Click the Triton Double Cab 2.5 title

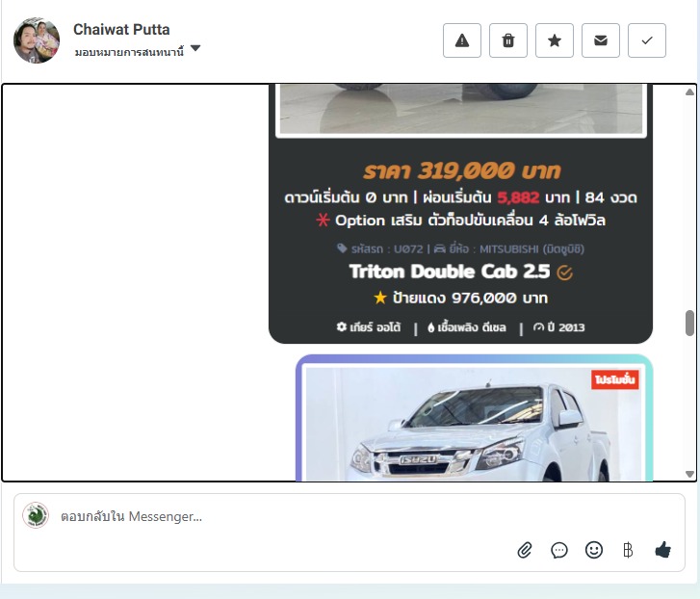pyautogui.click(x=450, y=272)
